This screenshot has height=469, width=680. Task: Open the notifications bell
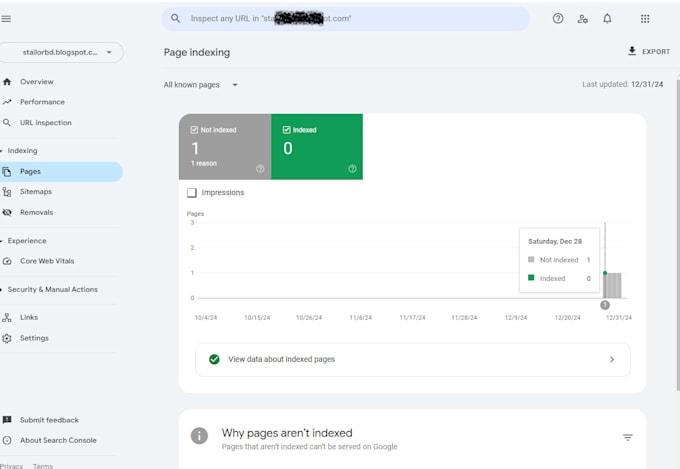click(x=607, y=18)
